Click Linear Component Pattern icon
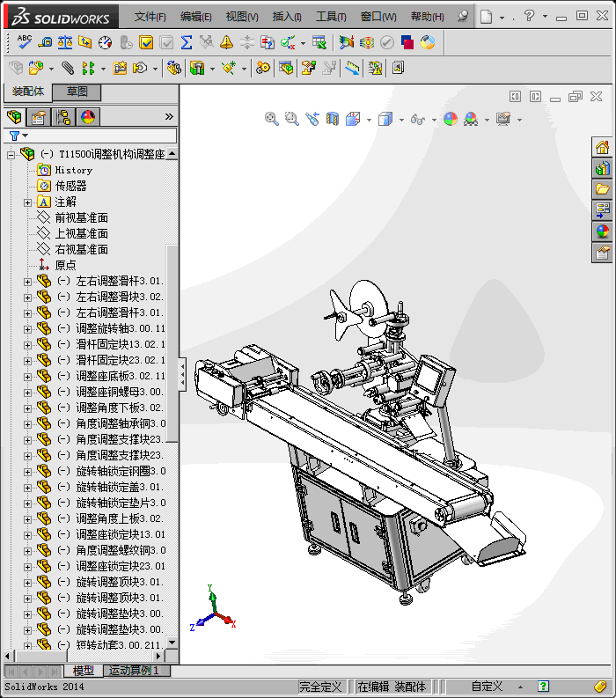616x698 pixels. pyautogui.click(x=88, y=68)
